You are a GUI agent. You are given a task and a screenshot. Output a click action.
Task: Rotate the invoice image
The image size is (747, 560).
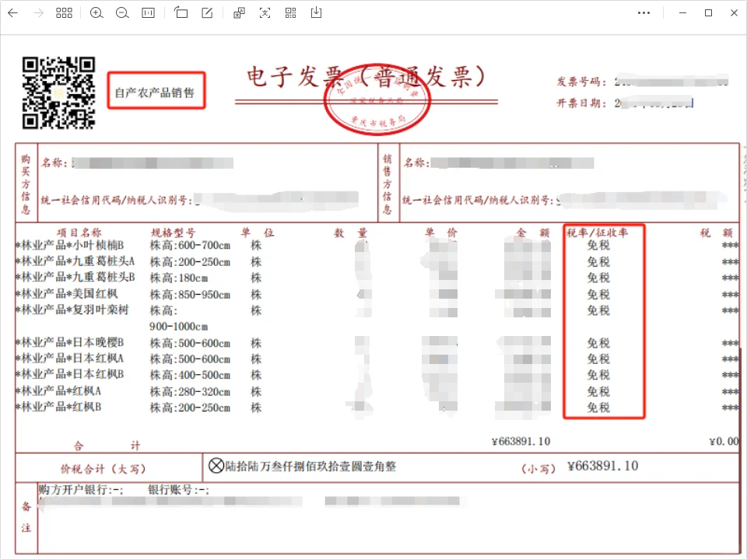point(181,12)
